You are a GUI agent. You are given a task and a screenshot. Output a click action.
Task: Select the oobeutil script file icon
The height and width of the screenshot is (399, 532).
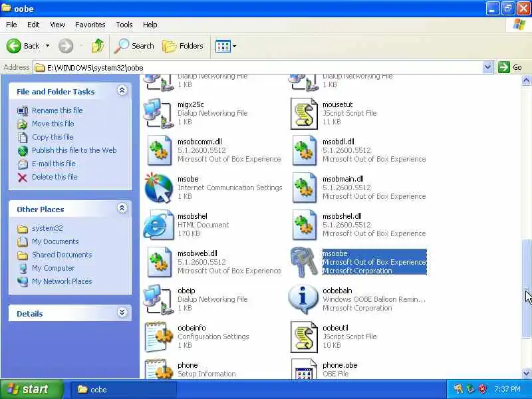tap(304, 337)
